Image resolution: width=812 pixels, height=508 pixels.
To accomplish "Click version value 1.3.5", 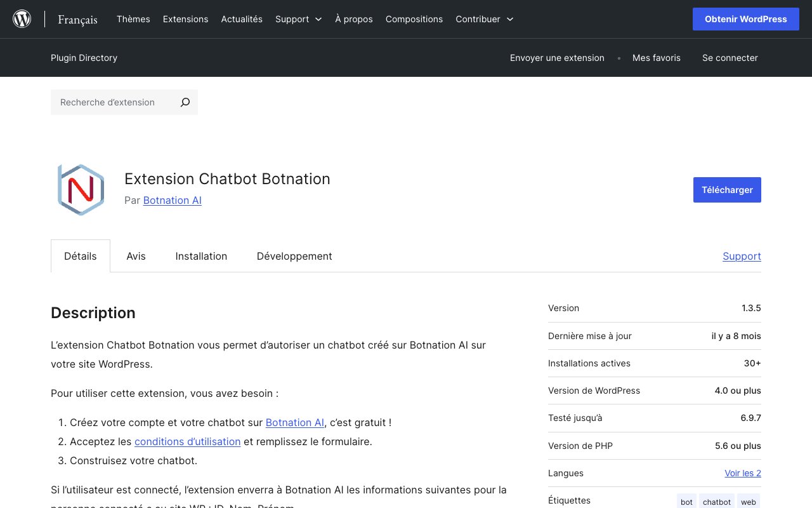I will point(751,308).
